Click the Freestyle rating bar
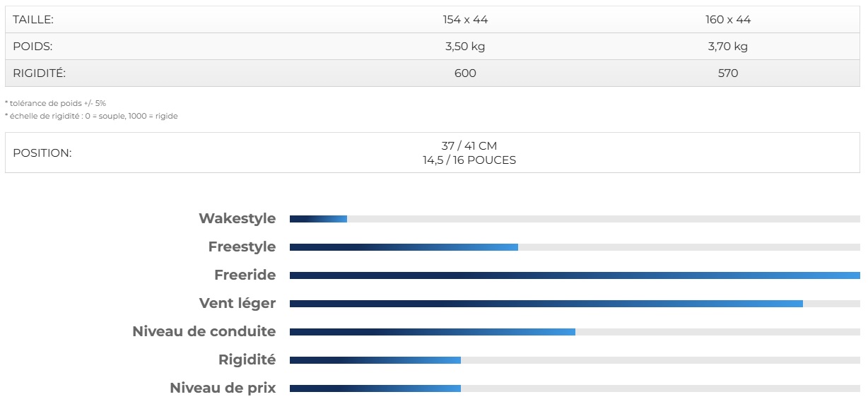The width and height of the screenshot is (868, 404). tap(574, 247)
